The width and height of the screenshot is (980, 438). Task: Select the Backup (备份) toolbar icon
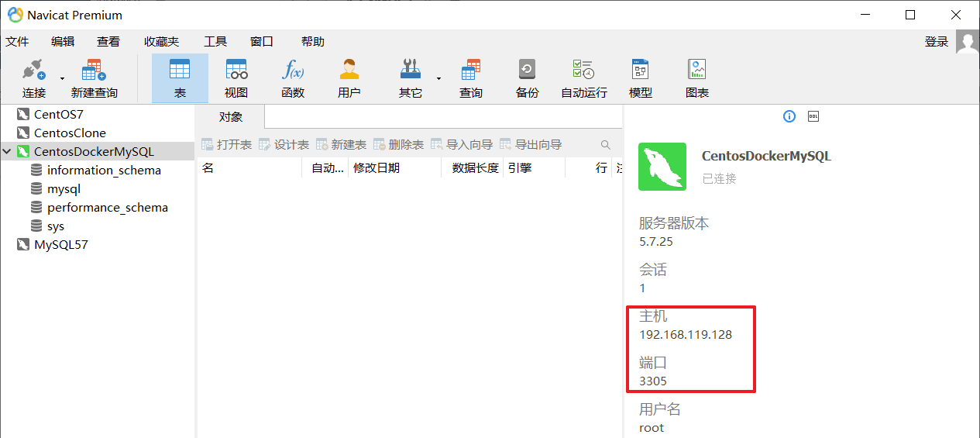click(x=527, y=78)
